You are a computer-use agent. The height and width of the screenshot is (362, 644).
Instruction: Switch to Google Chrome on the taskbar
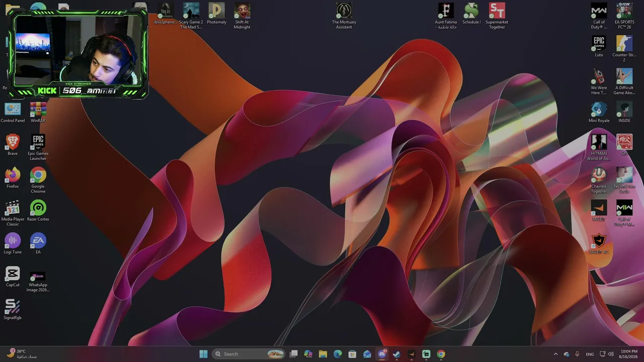(x=441, y=354)
